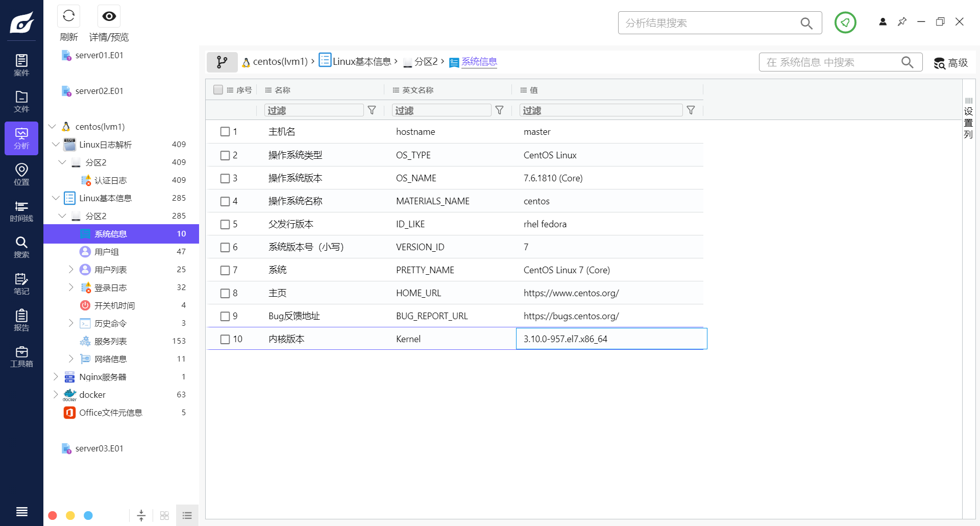Click the filter funnel for 英文名称 column
Image resolution: width=980 pixels, height=526 pixels.
pyautogui.click(x=500, y=110)
